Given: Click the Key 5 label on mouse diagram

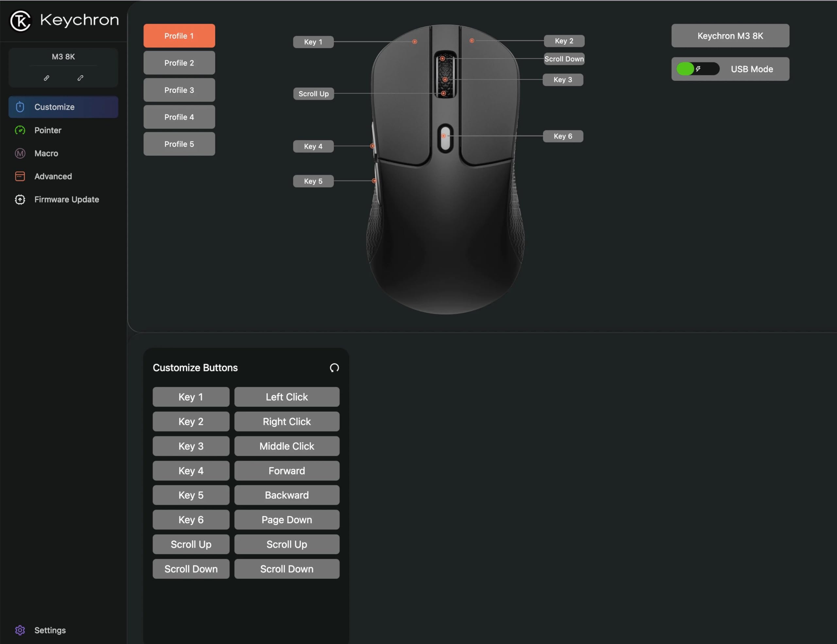Looking at the screenshot, I should [x=313, y=181].
